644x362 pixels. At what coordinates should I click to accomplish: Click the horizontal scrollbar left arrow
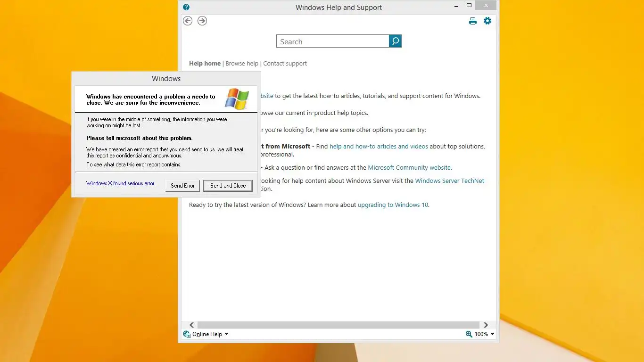click(x=192, y=325)
